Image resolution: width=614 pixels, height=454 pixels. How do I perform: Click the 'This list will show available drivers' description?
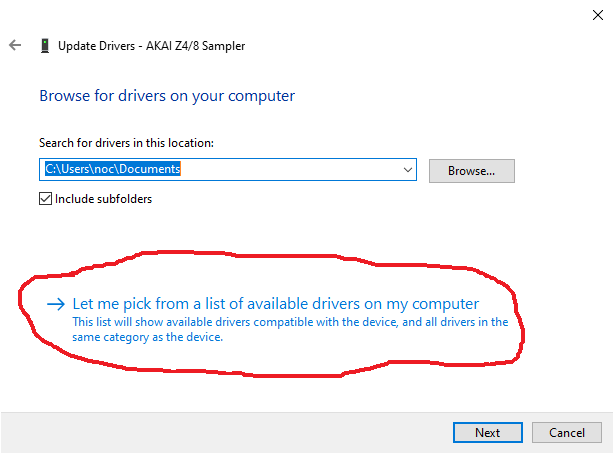tap(290, 322)
